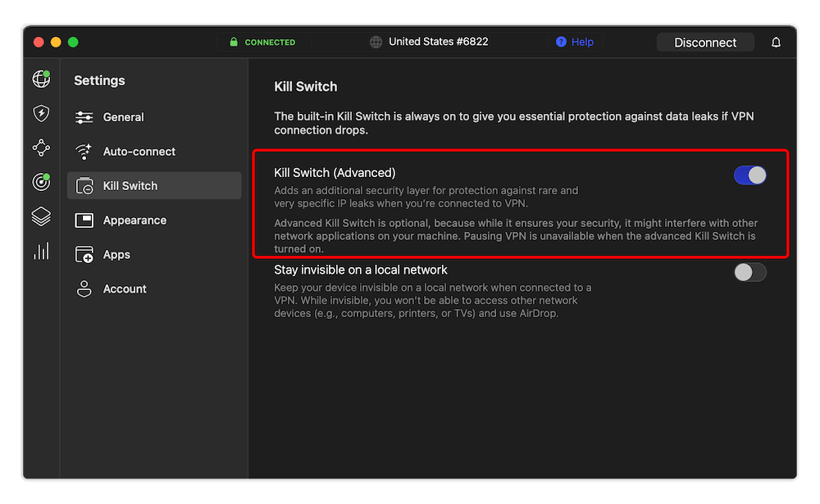Click the yellow minimize window button
This screenshot has height=504, width=820.
point(56,43)
